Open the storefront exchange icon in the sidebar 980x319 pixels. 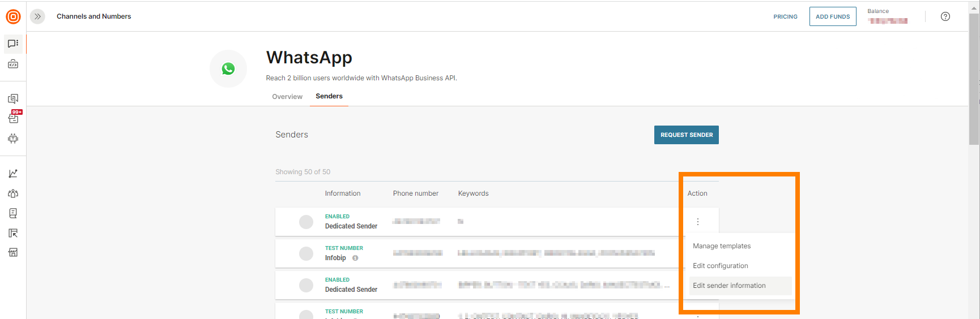(13, 252)
